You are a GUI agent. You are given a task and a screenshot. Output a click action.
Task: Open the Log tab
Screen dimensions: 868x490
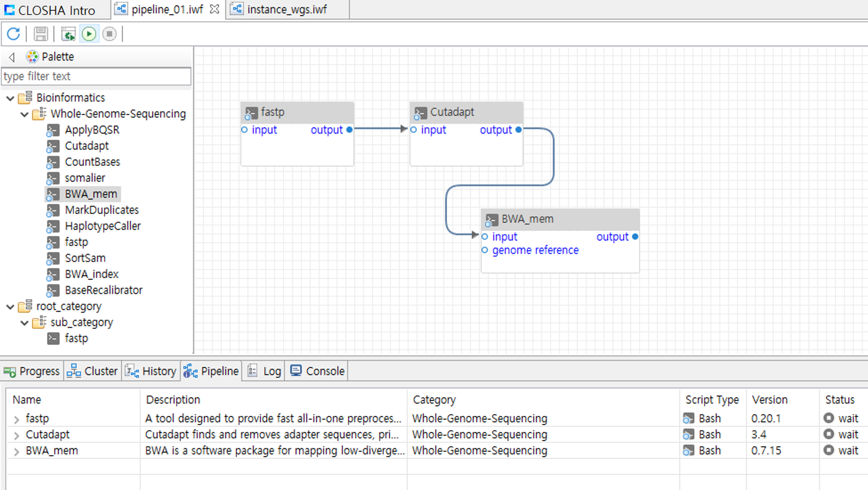click(264, 371)
